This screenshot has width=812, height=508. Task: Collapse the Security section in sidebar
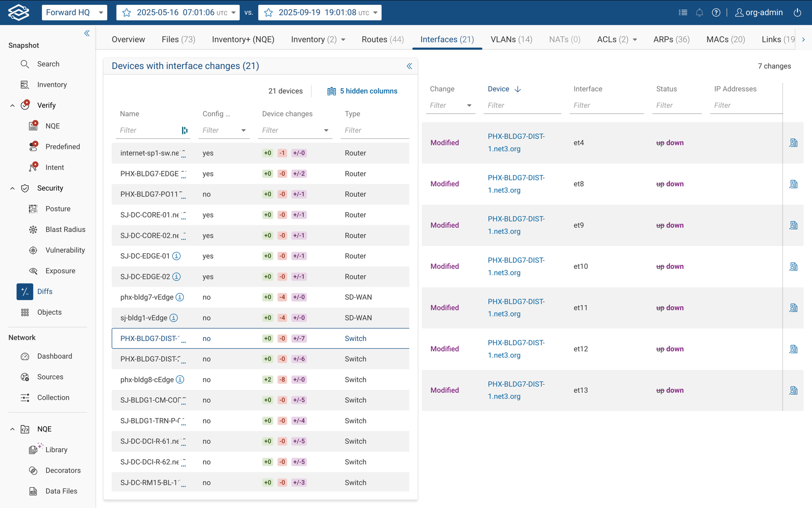point(12,188)
